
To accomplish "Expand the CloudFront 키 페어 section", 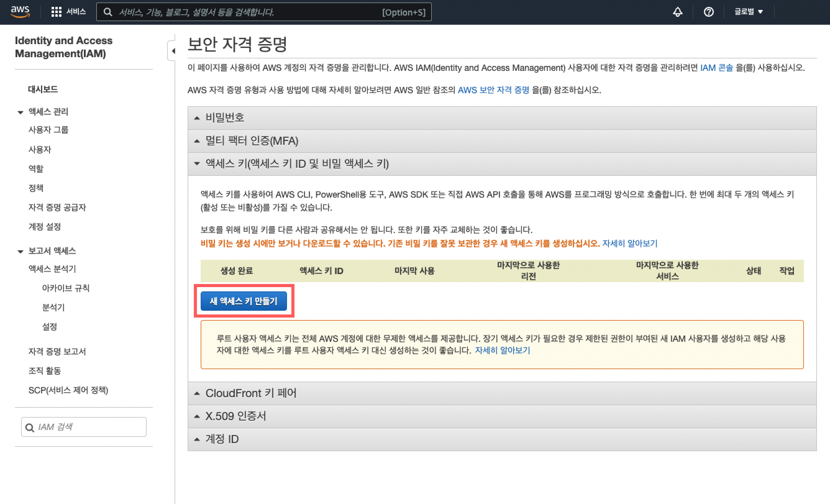I will point(251,393).
